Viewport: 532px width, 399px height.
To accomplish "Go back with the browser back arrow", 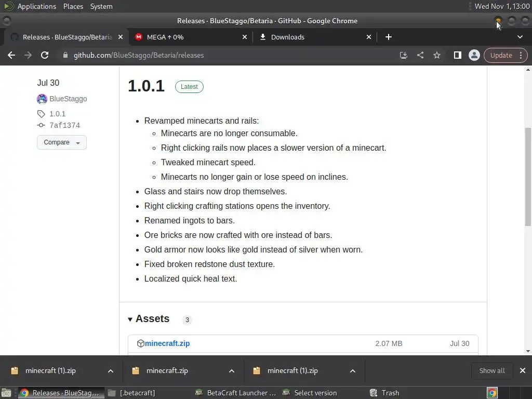I will click(x=11, y=55).
